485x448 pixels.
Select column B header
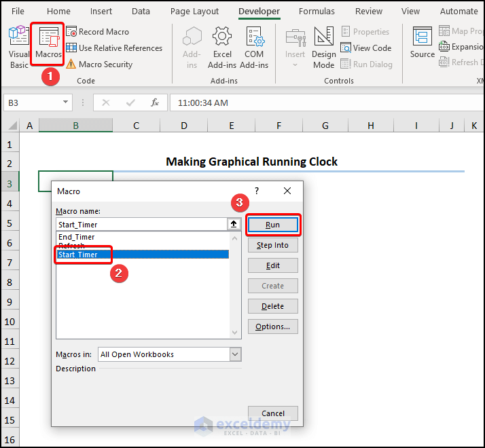tap(75, 126)
